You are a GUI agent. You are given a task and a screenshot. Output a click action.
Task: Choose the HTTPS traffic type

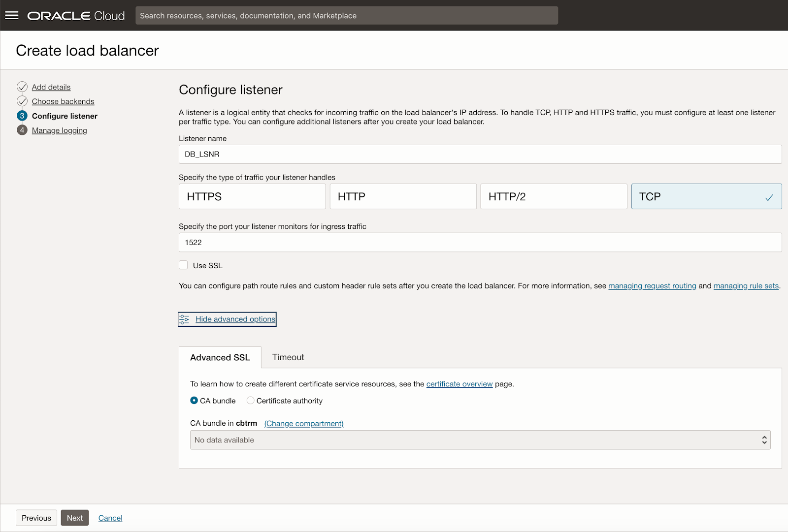(x=252, y=196)
